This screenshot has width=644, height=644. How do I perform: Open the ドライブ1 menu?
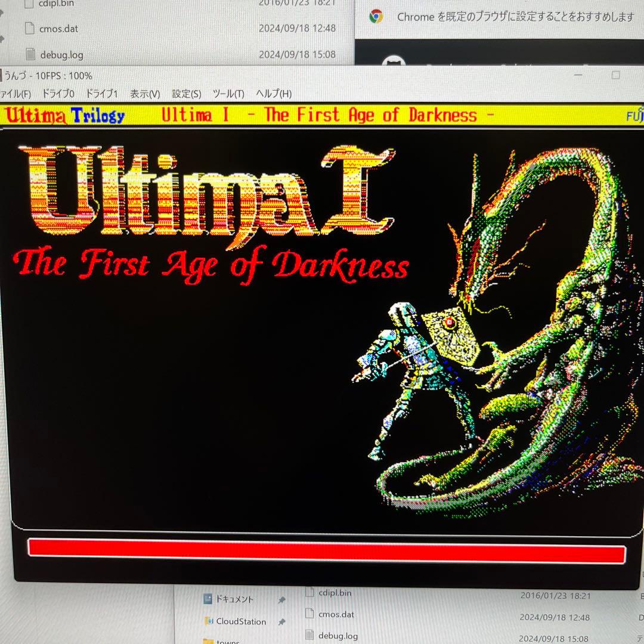pos(101,94)
